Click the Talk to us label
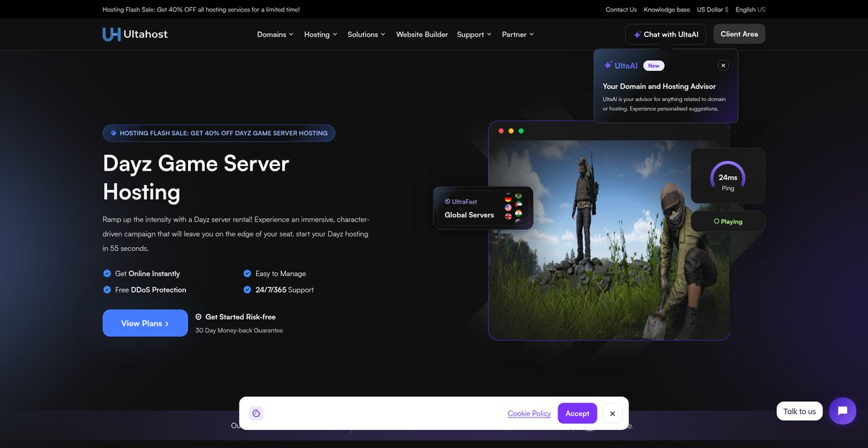Screen dimensions: 868x448 (799, 411)
